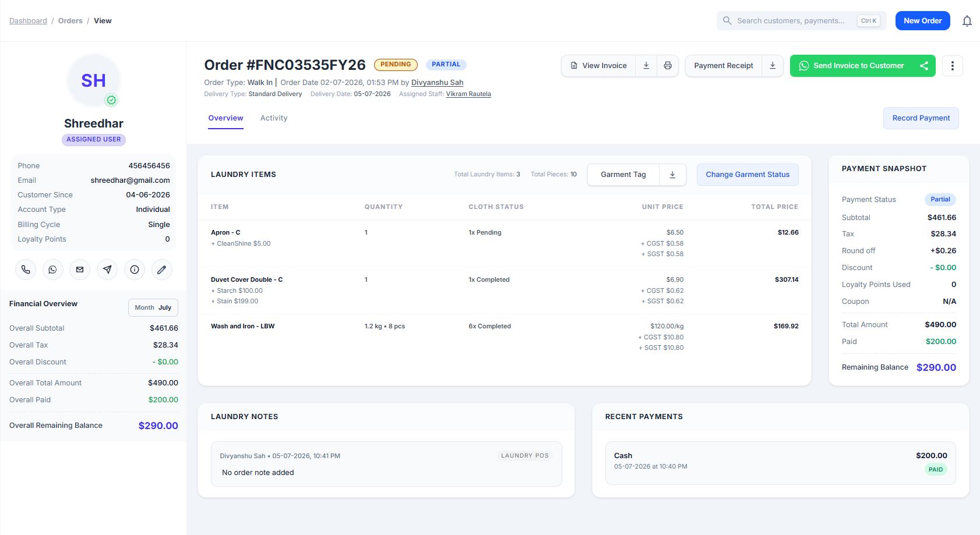Viewport: 980px width, 535px height.
Task: Download the payment receipt arrow icon
Action: [773, 66]
